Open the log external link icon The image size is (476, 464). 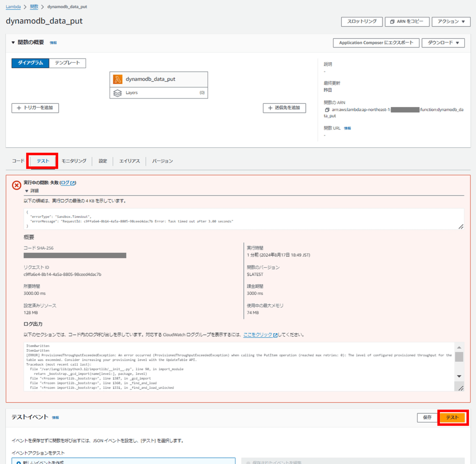(72, 183)
